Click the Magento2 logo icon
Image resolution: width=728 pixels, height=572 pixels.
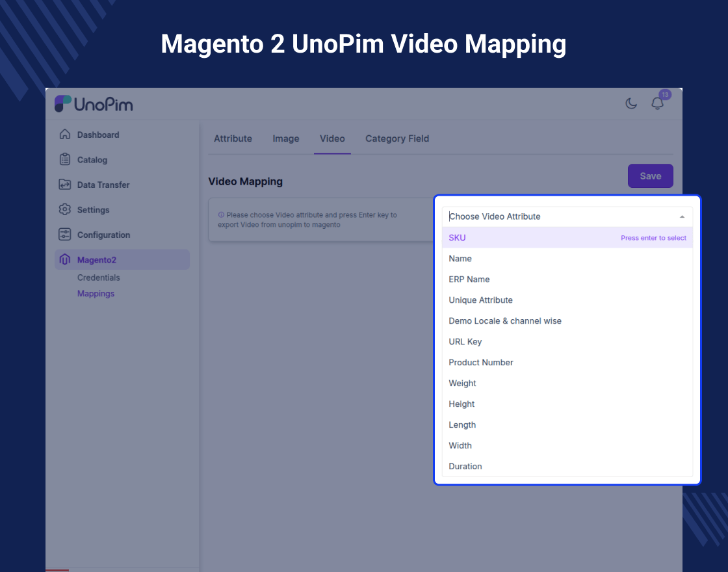coord(65,259)
